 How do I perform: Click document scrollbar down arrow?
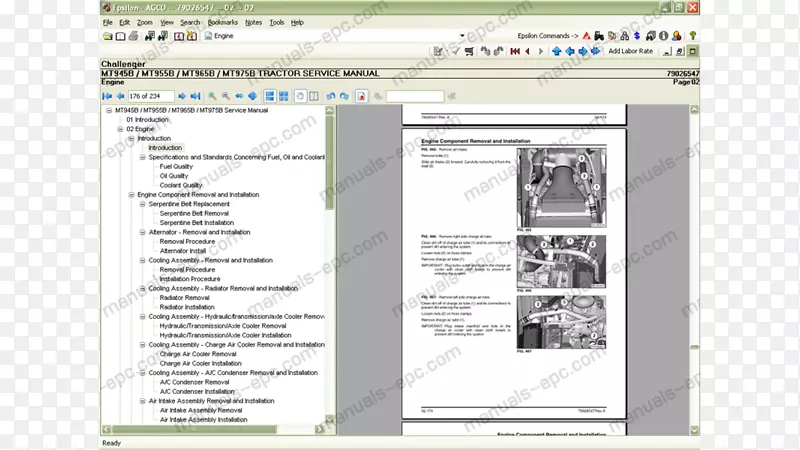pos(694,430)
